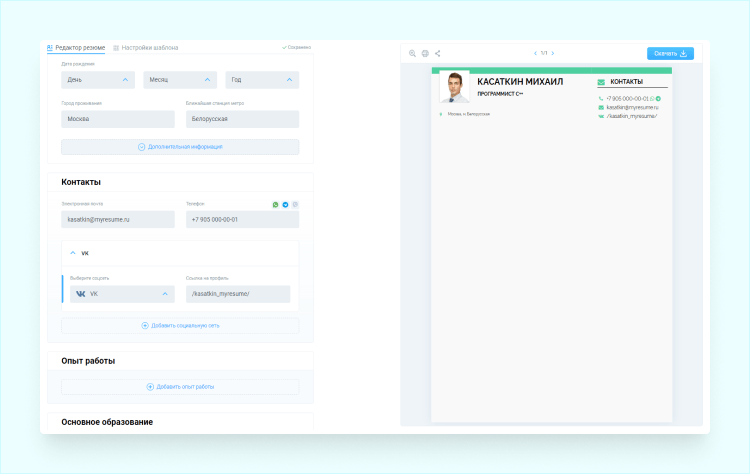Click the email field kasatkin@myresume.ru
750x474 pixels.
click(x=118, y=220)
